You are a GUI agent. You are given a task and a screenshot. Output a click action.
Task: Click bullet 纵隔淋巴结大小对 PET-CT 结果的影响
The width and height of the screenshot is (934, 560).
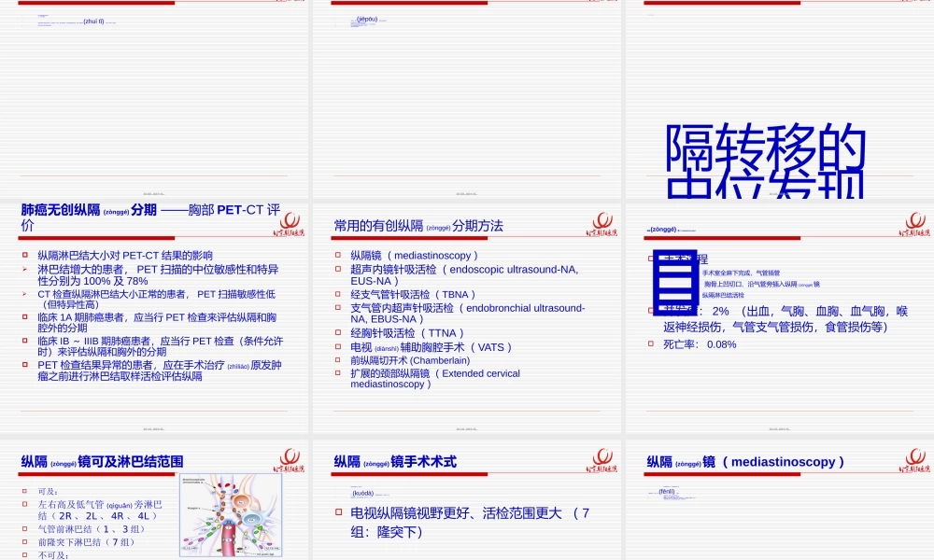(x=125, y=256)
